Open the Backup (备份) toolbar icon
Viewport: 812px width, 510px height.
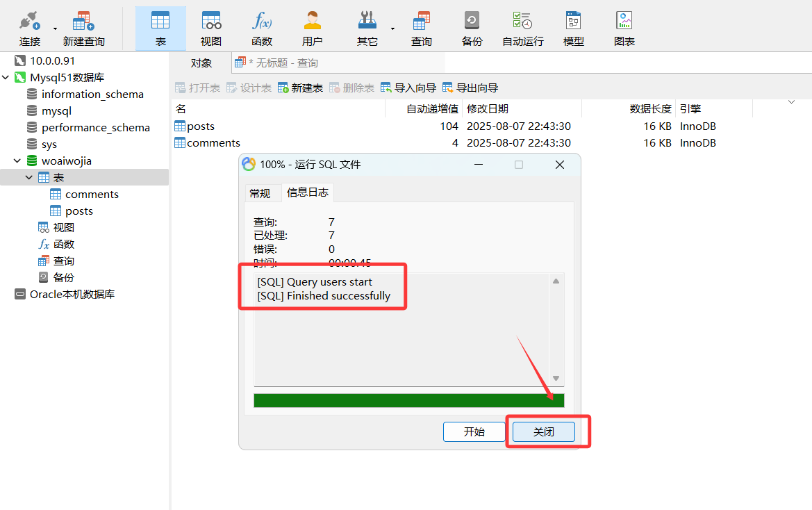click(472, 21)
